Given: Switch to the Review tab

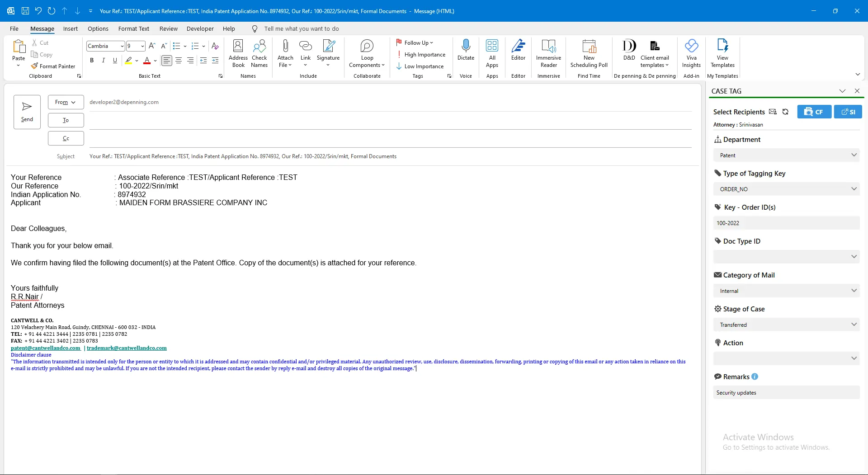Looking at the screenshot, I should tap(168, 28).
